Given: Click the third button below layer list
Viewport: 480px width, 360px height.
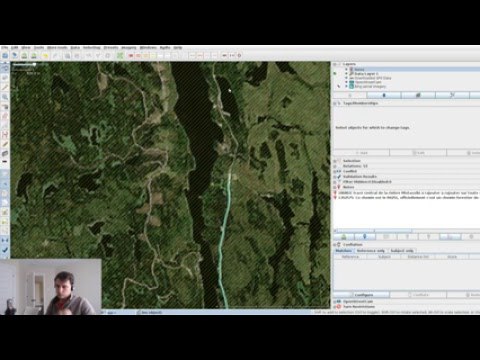Looking at the screenshot, I should coord(418,95).
